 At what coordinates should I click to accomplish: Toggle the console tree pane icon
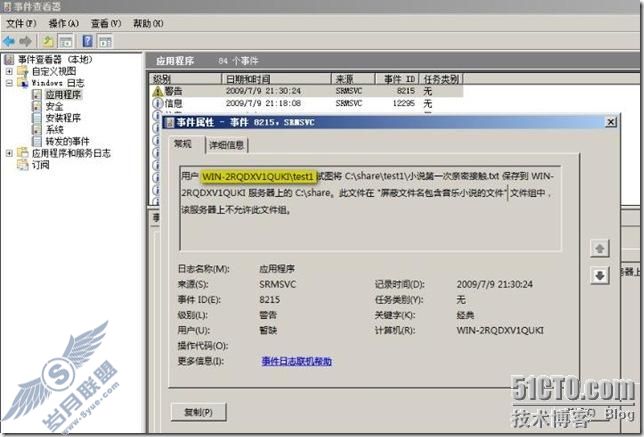[66, 41]
